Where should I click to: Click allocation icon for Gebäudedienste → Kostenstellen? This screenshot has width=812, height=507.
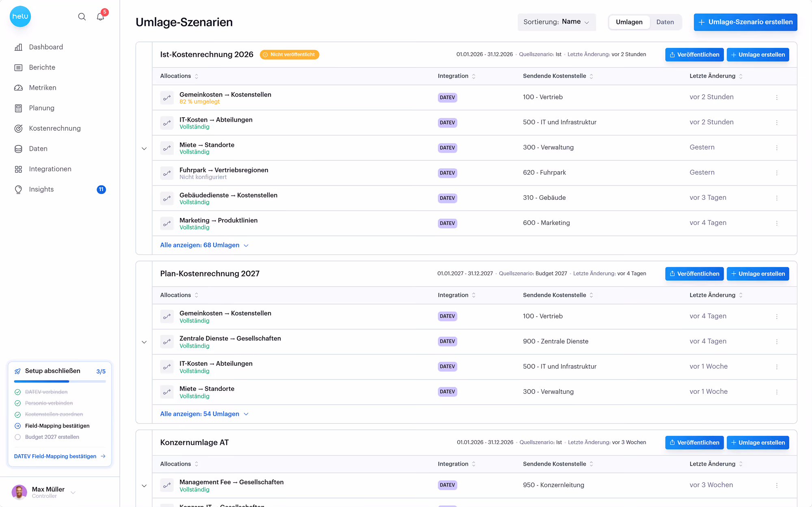click(167, 198)
